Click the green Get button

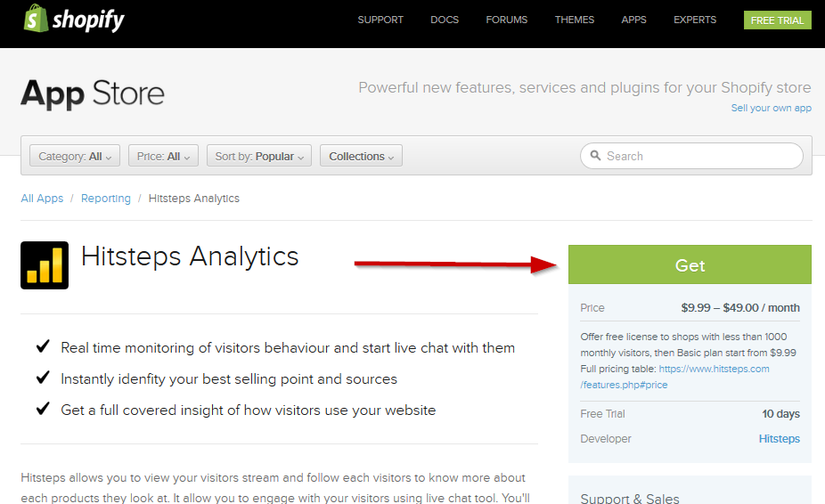pyautogui.click(x=690, y=264)
